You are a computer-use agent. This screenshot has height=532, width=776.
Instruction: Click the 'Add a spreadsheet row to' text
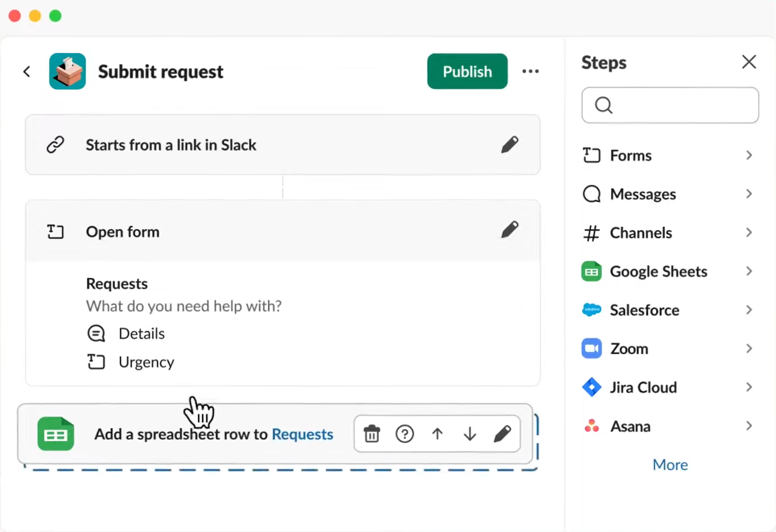pyautogui.click(x=181, y=434)
